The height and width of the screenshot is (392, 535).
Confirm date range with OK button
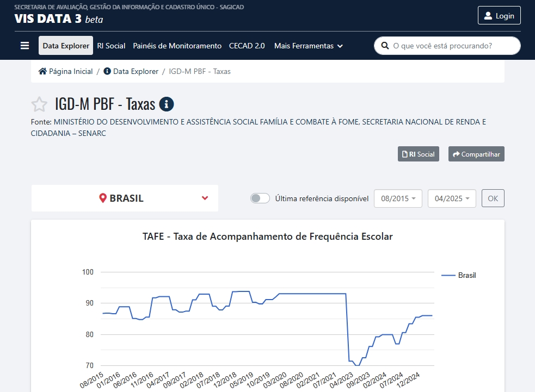493,198
